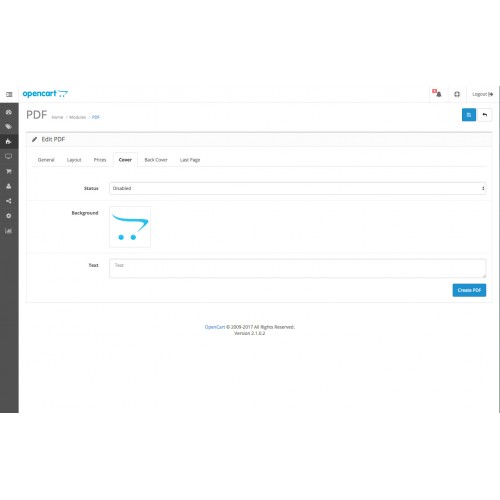The image size is (500, 500).
Task: Switch to the Layout tab
Action: click(74, 160)
